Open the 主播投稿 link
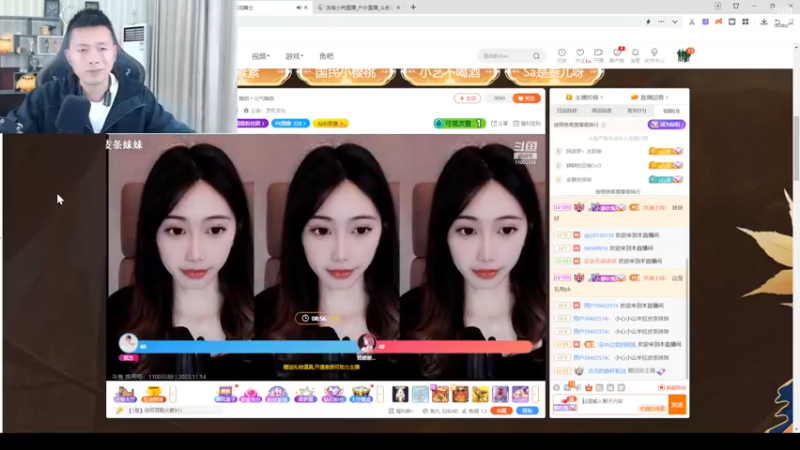This screenshot has height=450, width=800. pos(584,97)
